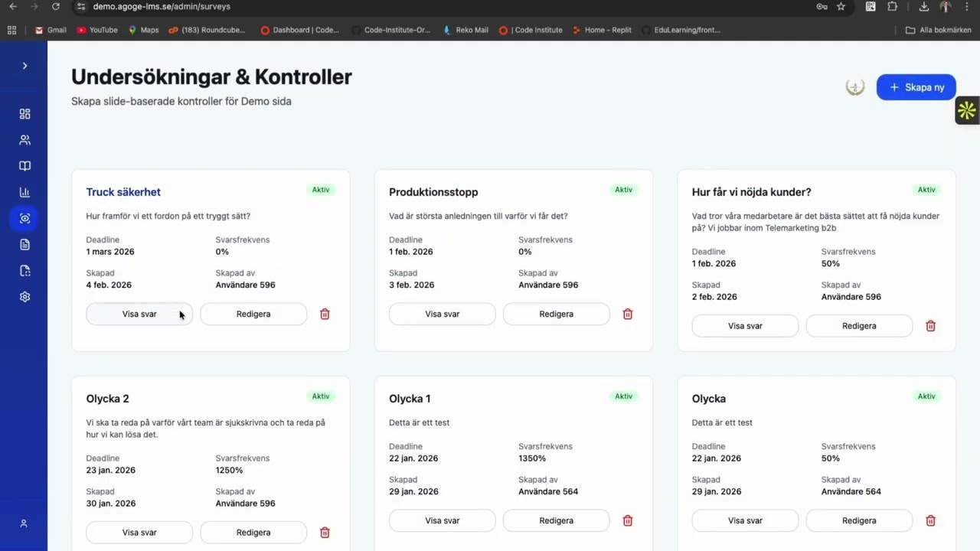Viewport: 980px width, 551px height.
Task: Open the EduLearning/front bookmark
Action: coord(681,30)
